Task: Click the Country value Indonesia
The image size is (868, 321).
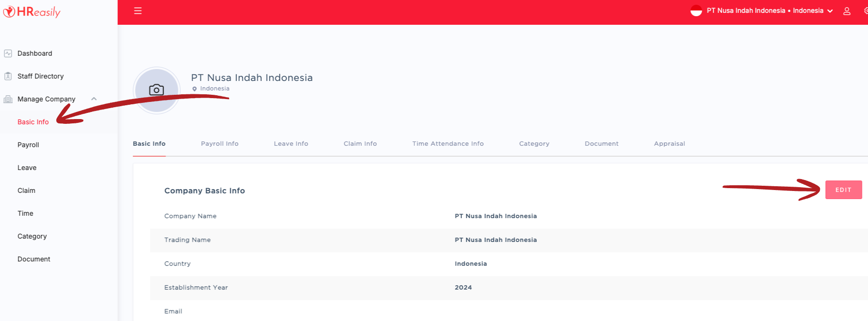Action: 471,264
